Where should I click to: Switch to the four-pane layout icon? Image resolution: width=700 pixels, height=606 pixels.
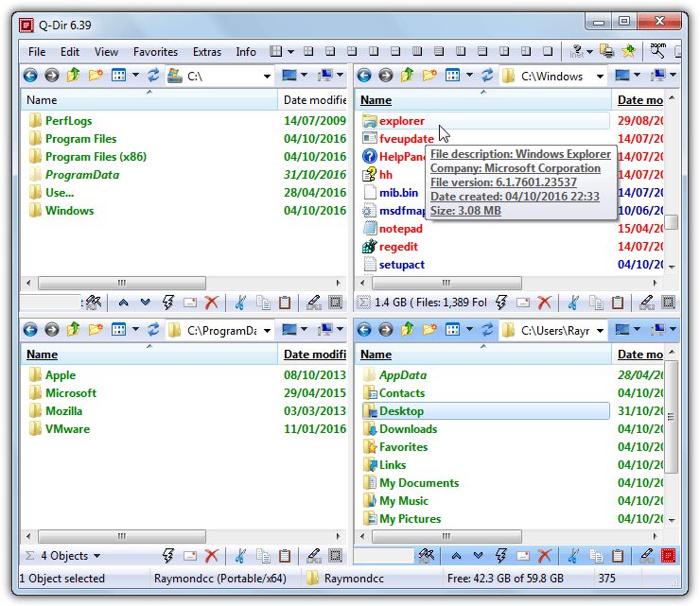308,51
